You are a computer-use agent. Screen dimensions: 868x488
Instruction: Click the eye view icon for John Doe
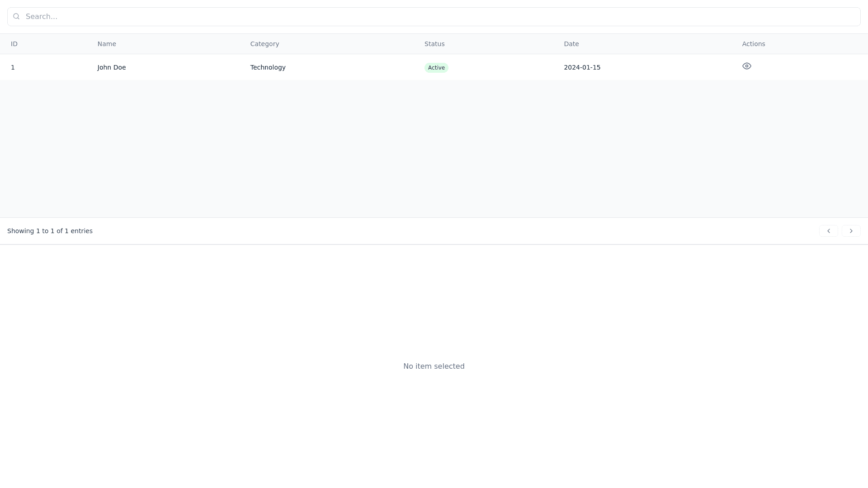click(x=746, y=66)
